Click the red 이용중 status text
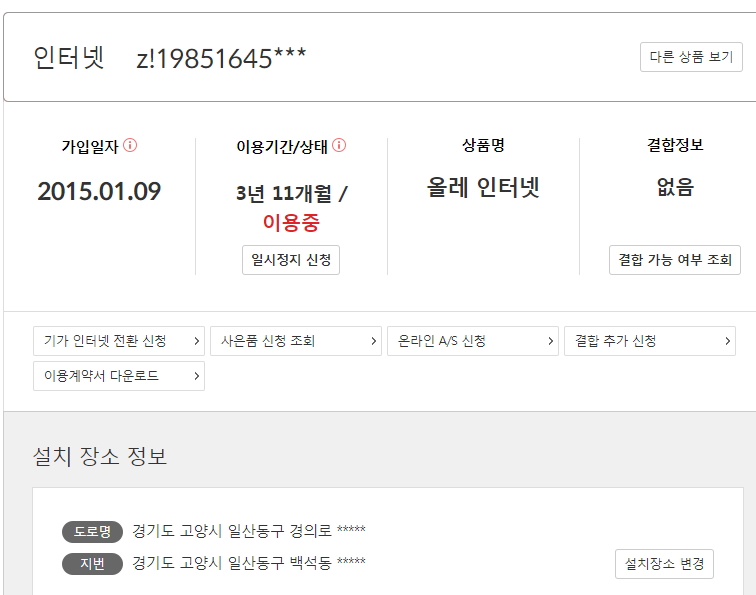 pyautogui.click(x=291, y=222)
